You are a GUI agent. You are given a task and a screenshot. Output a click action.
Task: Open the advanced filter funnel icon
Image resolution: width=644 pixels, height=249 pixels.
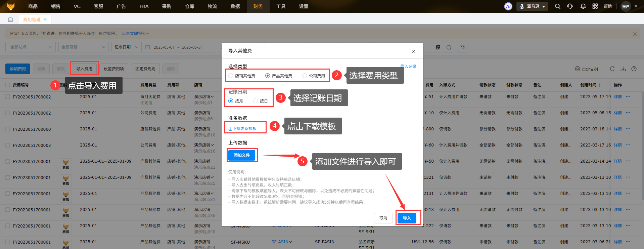point(463,47)
